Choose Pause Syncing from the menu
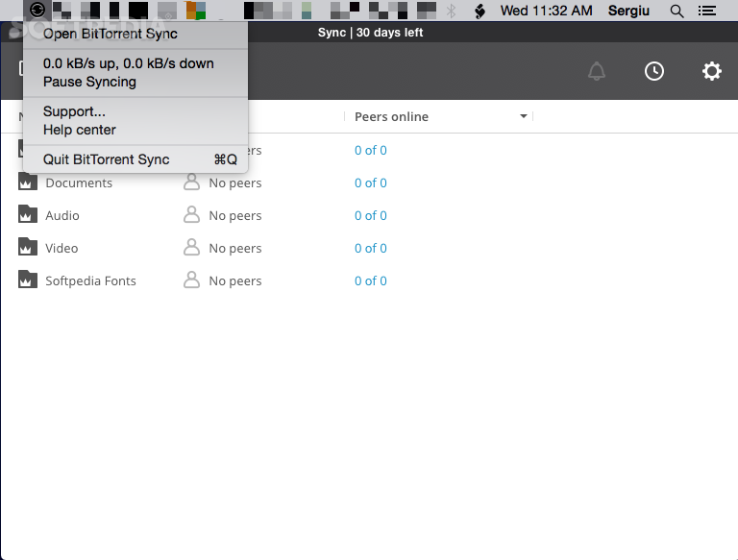This screenshot has height=560, width=738. tap(89, 82)
